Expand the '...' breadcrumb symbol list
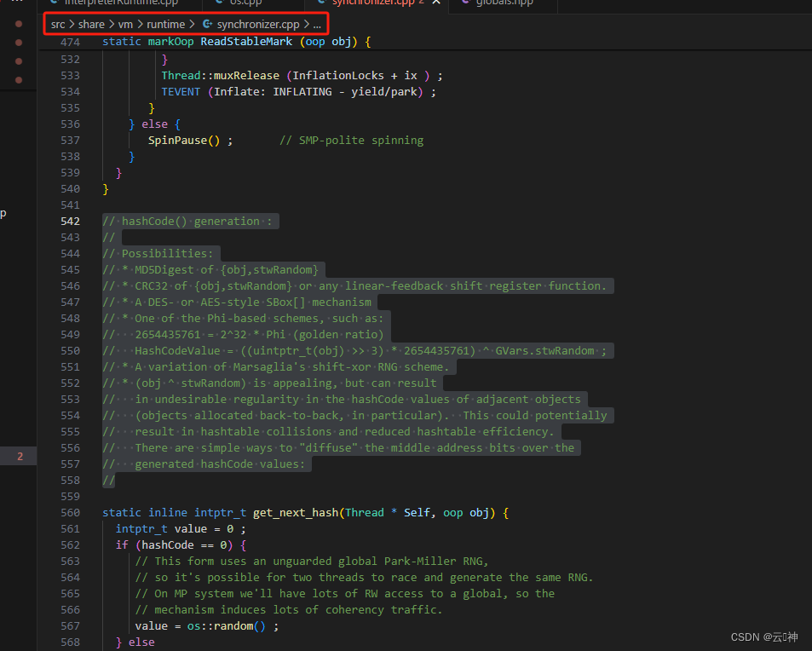 317,25
